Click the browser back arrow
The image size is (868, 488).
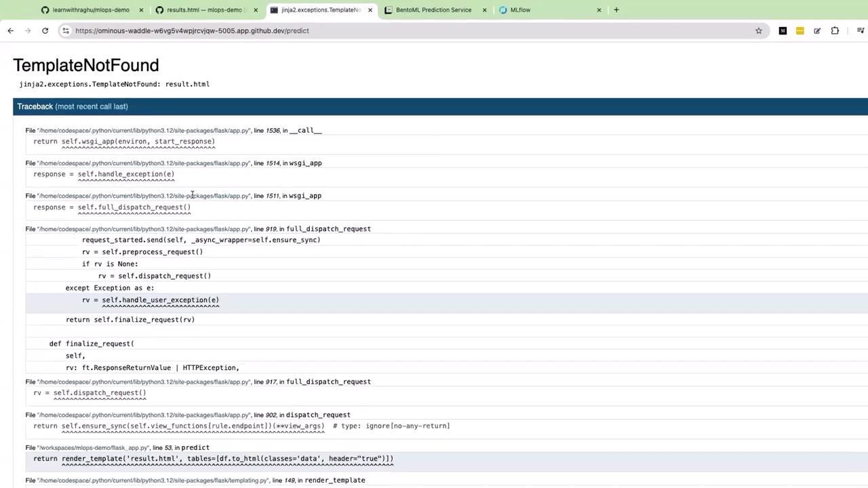pyautogui.click(x=10, y=30)
